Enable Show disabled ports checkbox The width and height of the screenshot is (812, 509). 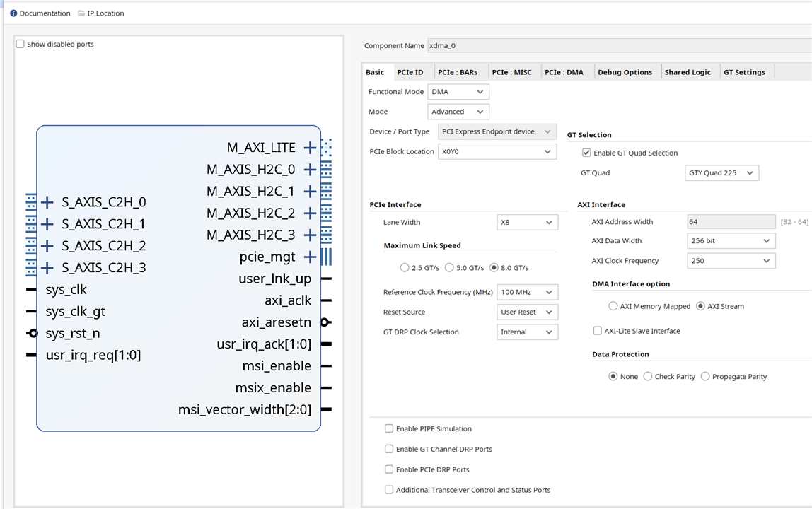(21, 44)
